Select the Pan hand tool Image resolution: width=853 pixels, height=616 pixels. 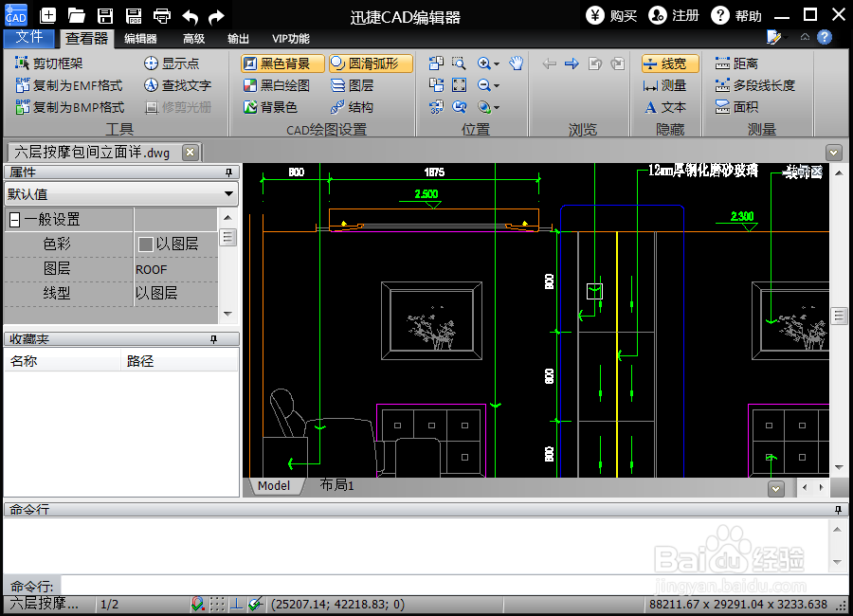(516, 63)
